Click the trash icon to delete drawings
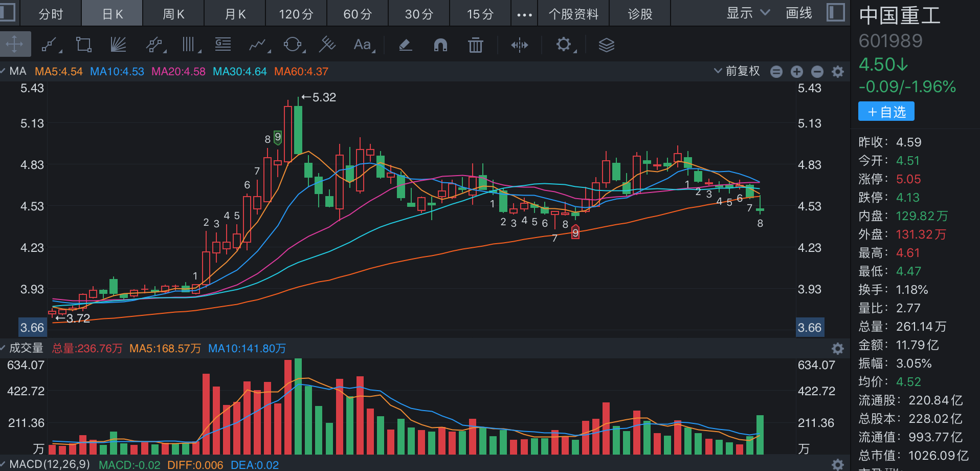 (476, 45)
